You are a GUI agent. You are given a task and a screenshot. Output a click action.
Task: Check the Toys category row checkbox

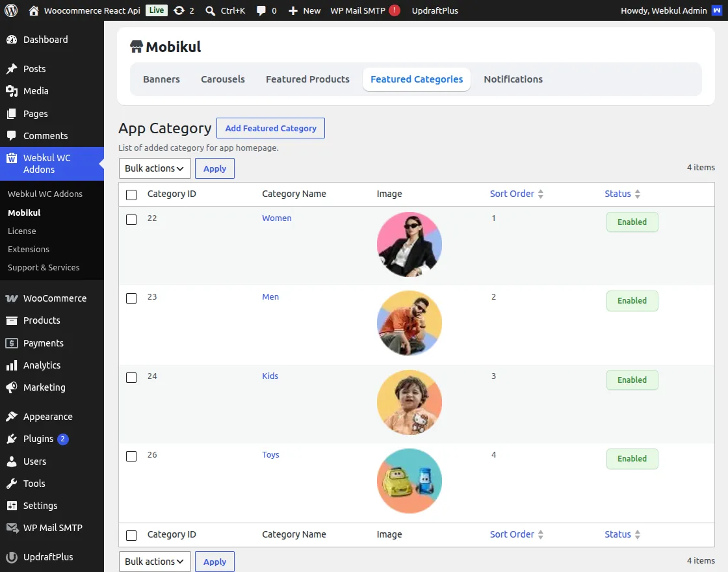[131, 456]
